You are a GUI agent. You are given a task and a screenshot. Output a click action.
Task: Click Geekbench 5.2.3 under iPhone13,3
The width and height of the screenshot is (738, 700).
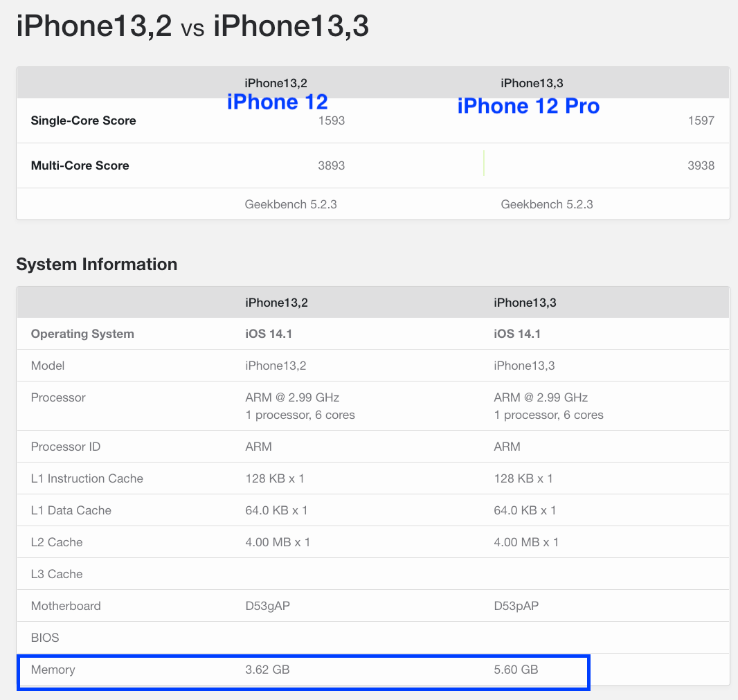click(547, 204)
